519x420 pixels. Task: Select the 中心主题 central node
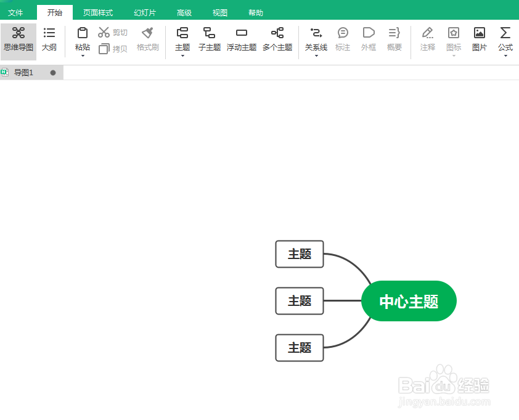(409, 301)
